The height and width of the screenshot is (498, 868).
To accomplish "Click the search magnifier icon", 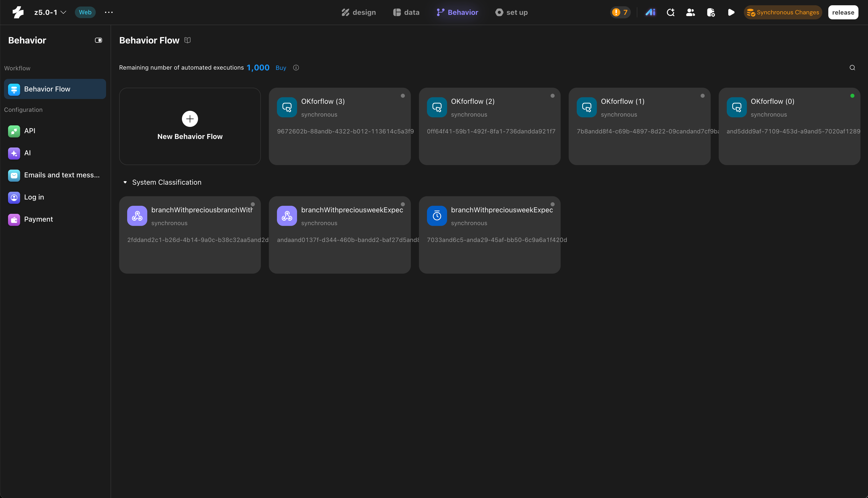I will 852,68.
